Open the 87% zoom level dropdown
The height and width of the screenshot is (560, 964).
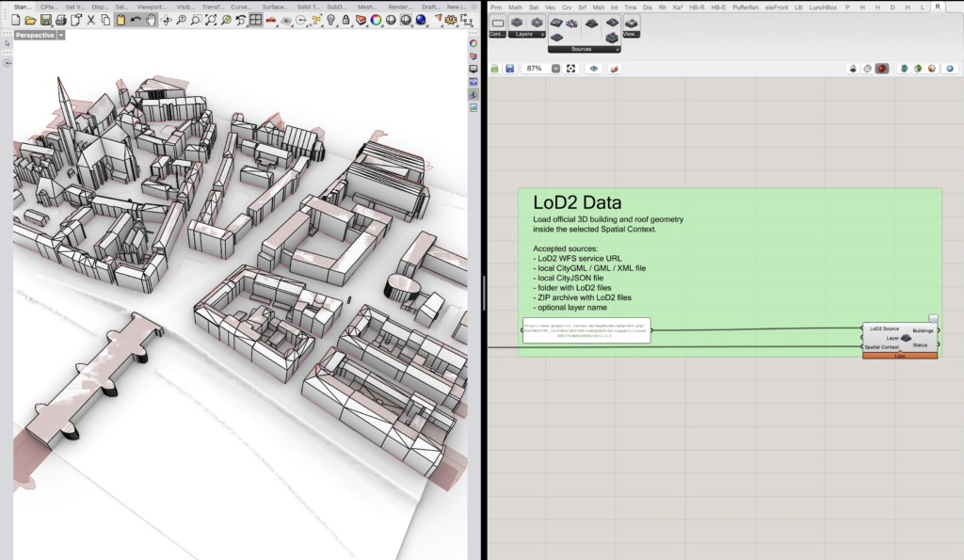pyautogui.click(x=555, y=69)
